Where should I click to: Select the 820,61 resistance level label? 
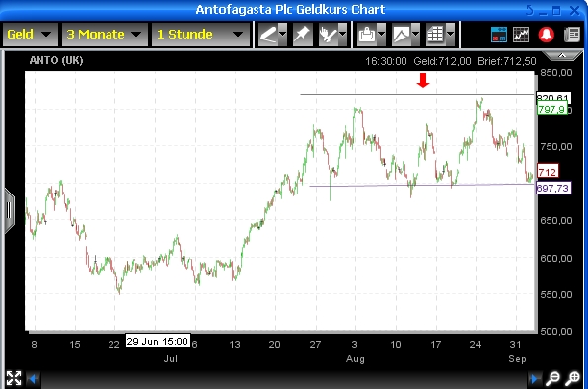click(553, 98)
